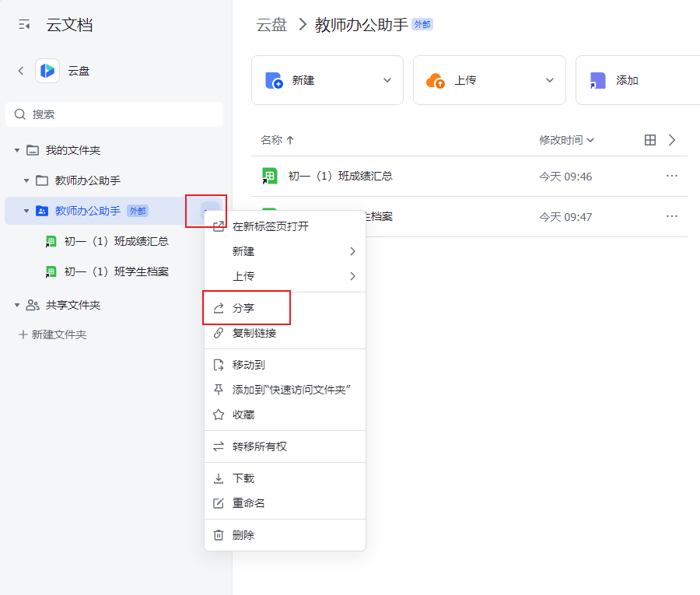Image resolution: width=700 pixels, height=595 pixels.
Task: Open sidebar file 初一（1）班学生档案
Action: point(117,271)
